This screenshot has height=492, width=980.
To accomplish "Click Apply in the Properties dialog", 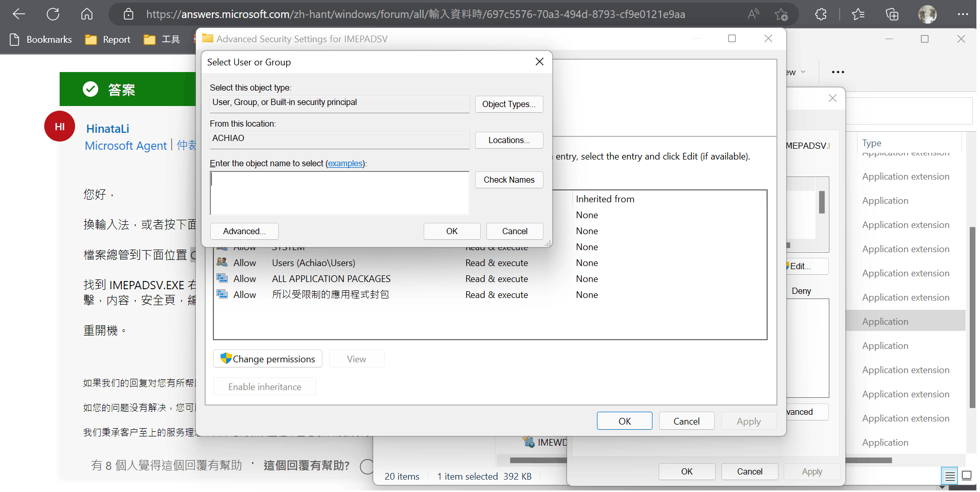I will click(x=812, y=471).
